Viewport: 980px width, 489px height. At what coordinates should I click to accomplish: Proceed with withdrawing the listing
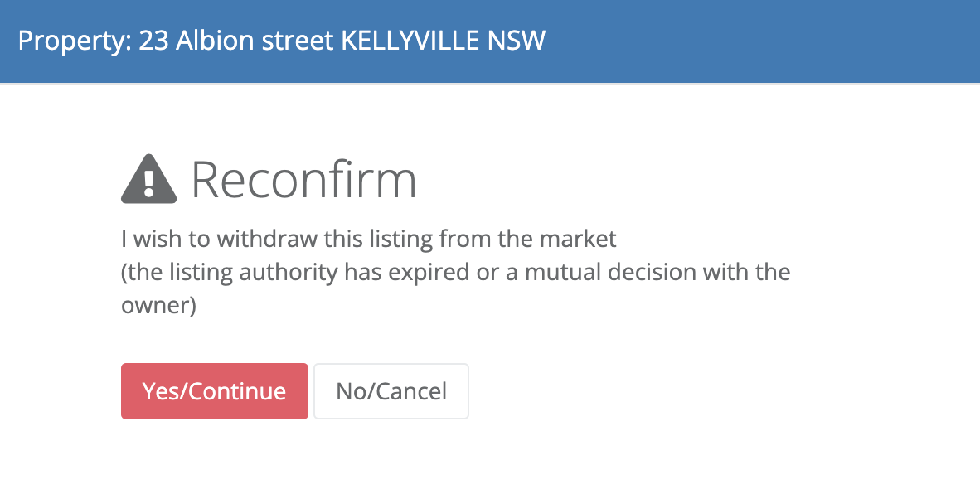pos(215,391)
